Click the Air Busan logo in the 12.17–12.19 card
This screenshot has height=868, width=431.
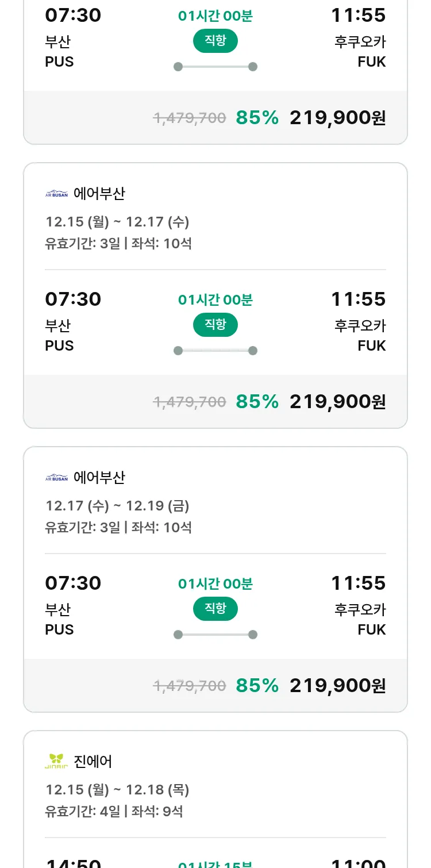56,478
